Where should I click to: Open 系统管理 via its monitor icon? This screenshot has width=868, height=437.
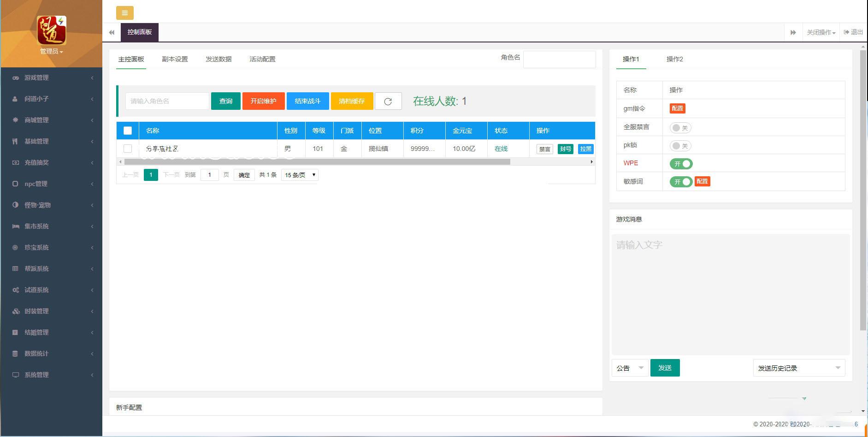(x=16, y=375)
